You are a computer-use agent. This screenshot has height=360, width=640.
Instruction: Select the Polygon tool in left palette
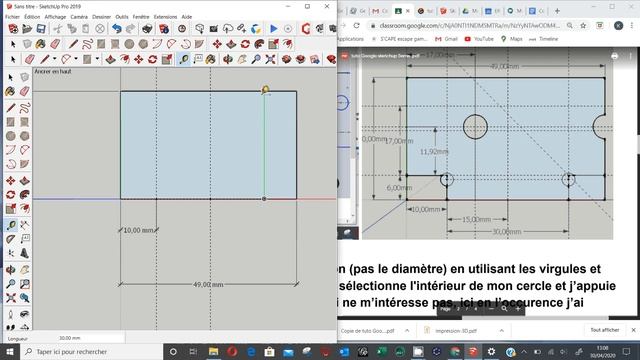click(24, 136)
